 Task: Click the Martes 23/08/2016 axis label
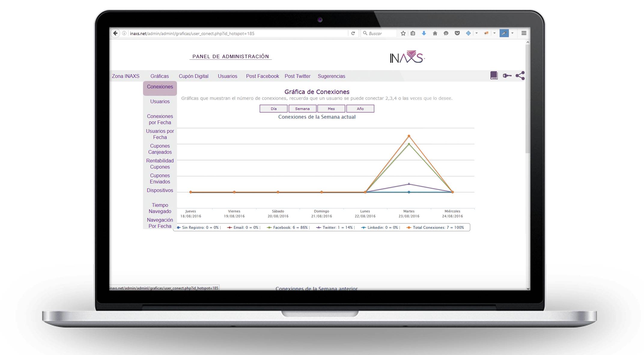(x=409, y=214)
